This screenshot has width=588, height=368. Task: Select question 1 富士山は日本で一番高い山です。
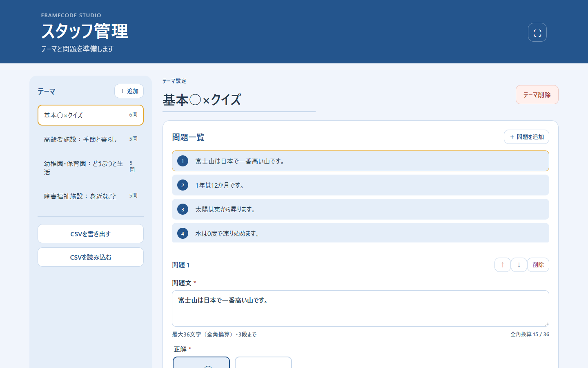coord(361,161)
